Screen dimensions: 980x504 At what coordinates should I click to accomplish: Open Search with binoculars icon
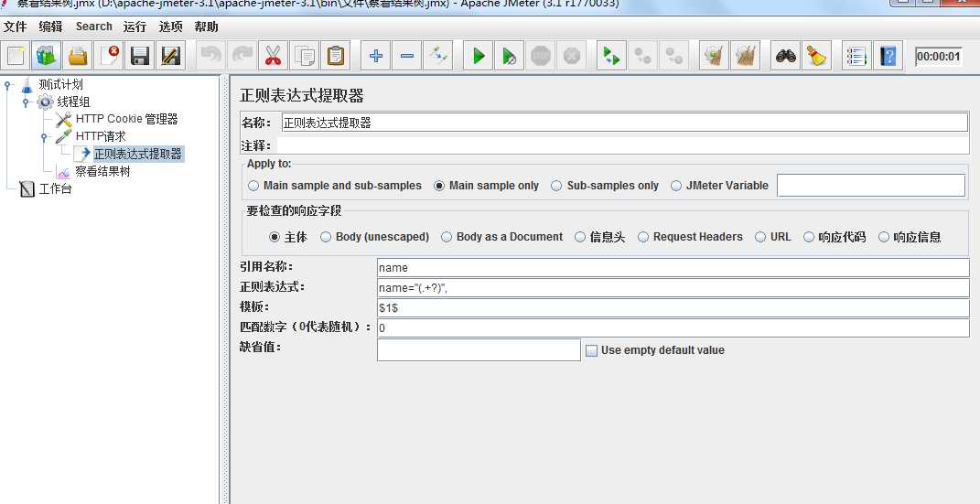pos(786,56)
